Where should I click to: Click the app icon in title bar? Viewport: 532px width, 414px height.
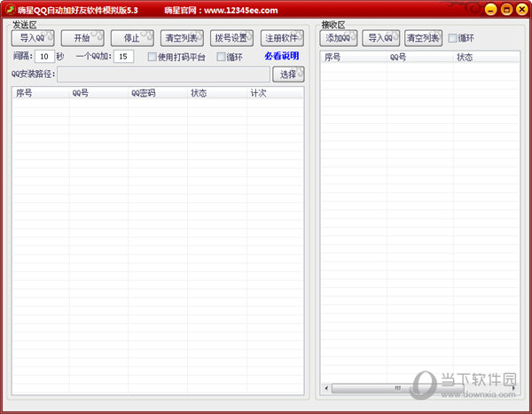(9, 10)
